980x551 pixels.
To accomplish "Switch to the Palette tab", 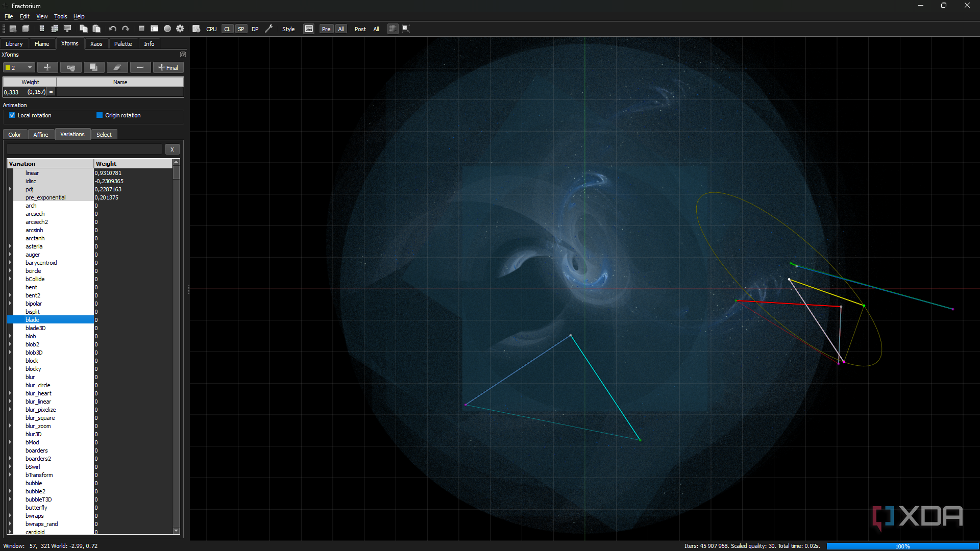I will tap(123, 44).
